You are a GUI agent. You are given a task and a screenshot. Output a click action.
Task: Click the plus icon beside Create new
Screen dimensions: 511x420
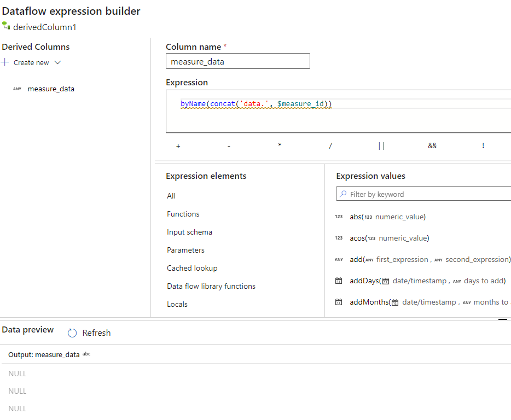tap(5, 62)
